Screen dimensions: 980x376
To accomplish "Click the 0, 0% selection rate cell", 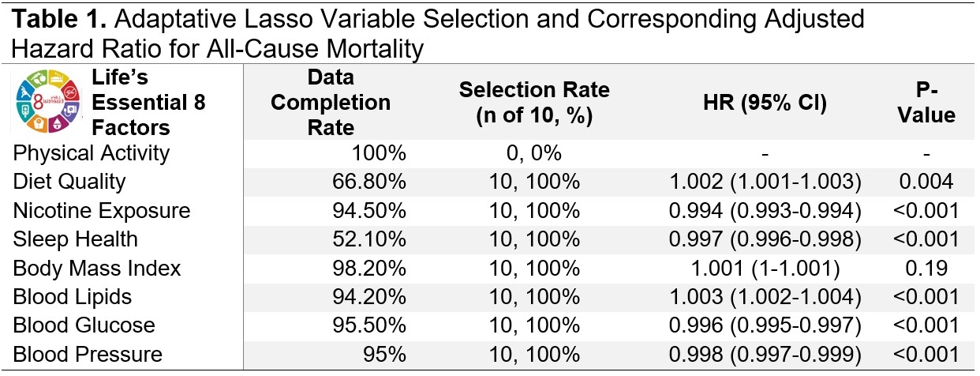I will click(533, 152).
